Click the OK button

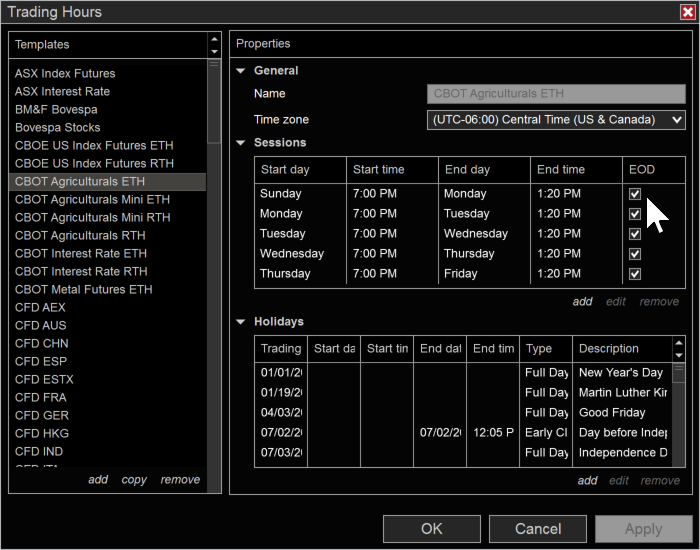tap(432, 529)
